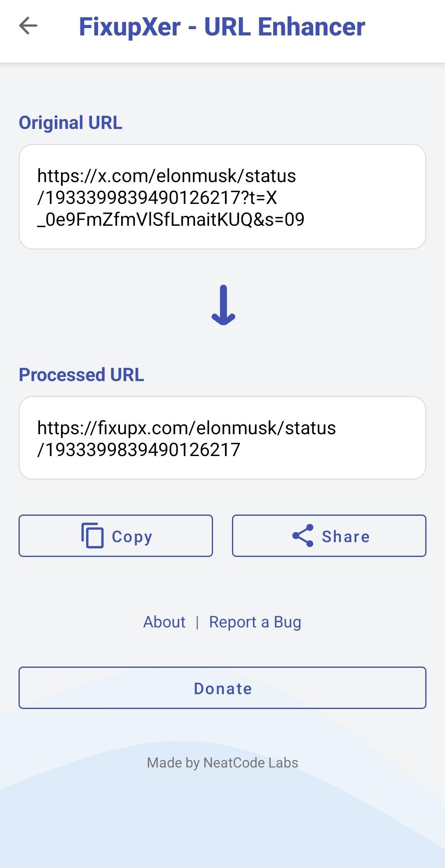
Task: Open the About link
Action: pyautogui.click(x=164, y=622)
